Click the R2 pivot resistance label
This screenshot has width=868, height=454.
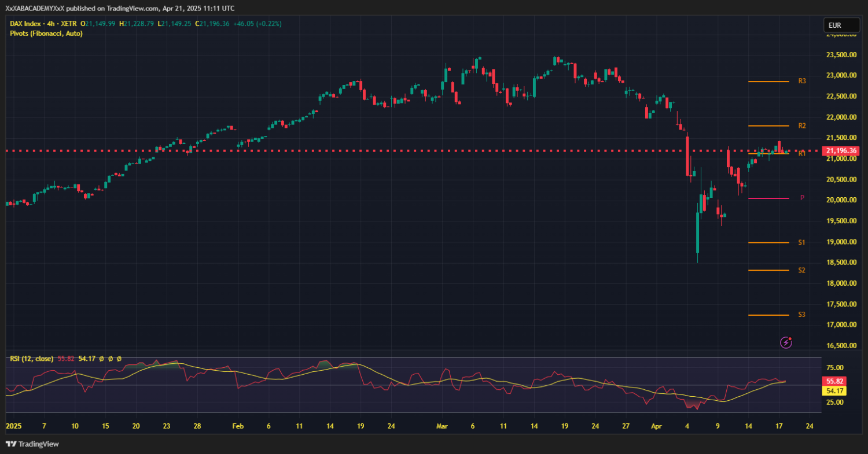click(802, 126)
